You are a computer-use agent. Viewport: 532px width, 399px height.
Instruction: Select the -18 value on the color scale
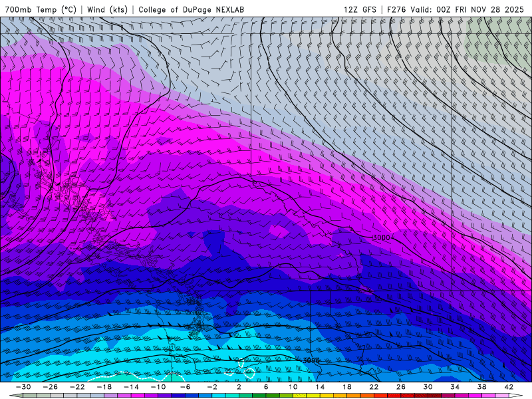(104, 387)
